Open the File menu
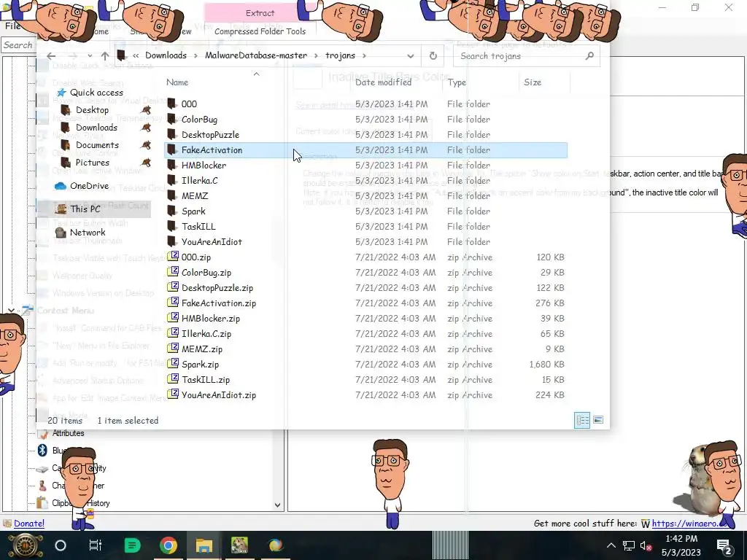 (x=12, y=26)
